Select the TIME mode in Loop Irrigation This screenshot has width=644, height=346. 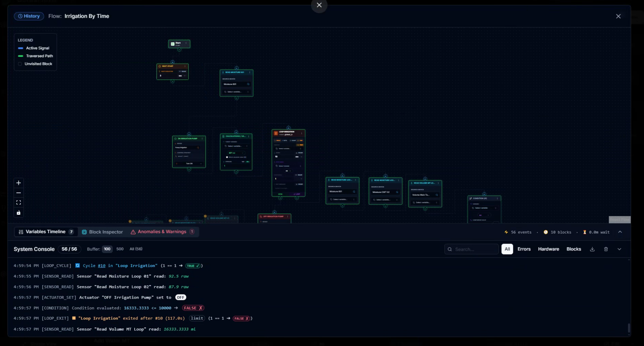click(300, 140)
